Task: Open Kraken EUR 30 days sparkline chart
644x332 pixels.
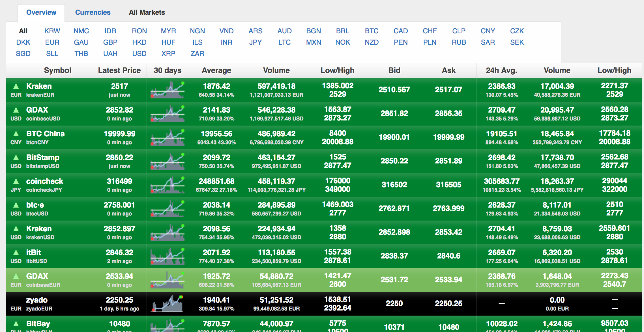Action: [x=168, y=90]
